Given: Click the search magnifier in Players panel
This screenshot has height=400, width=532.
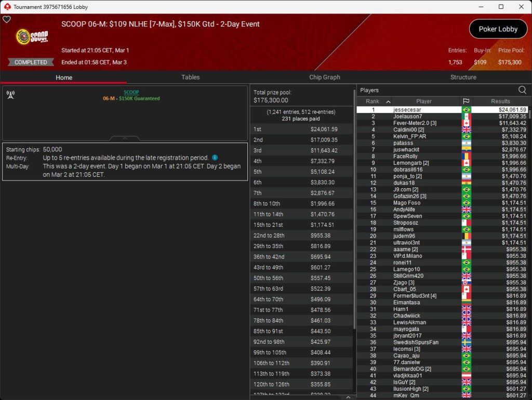Looking at the screenshot, I should (x=522, y=90).
